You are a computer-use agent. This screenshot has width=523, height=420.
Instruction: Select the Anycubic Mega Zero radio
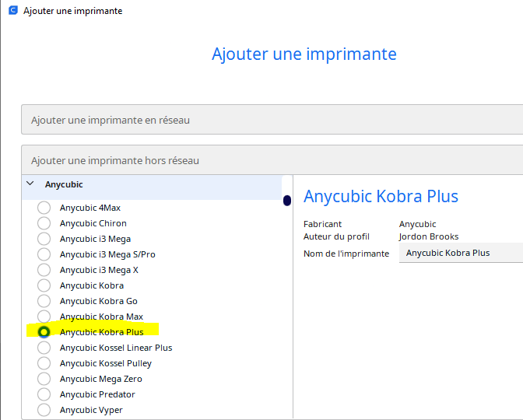44,379
